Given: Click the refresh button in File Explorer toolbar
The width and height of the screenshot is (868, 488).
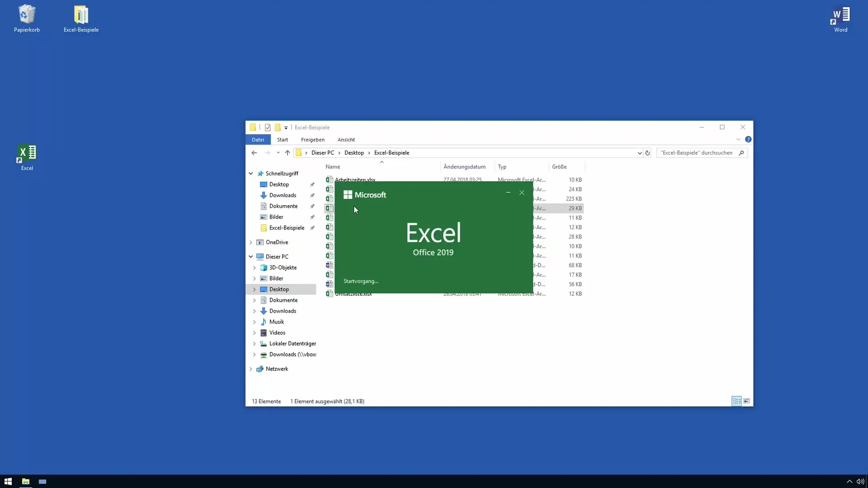Looking at the screenshot, I should tap(647, 153).
